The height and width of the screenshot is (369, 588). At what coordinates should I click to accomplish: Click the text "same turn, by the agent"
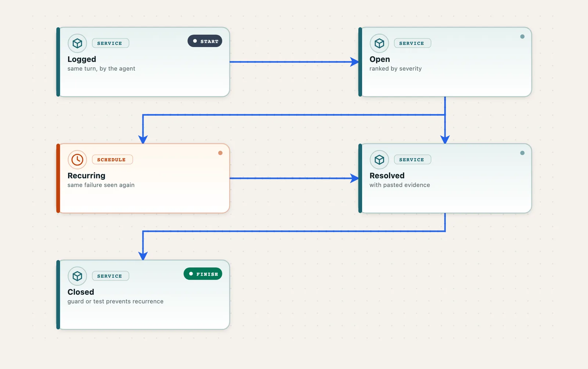tap(101, 69)
